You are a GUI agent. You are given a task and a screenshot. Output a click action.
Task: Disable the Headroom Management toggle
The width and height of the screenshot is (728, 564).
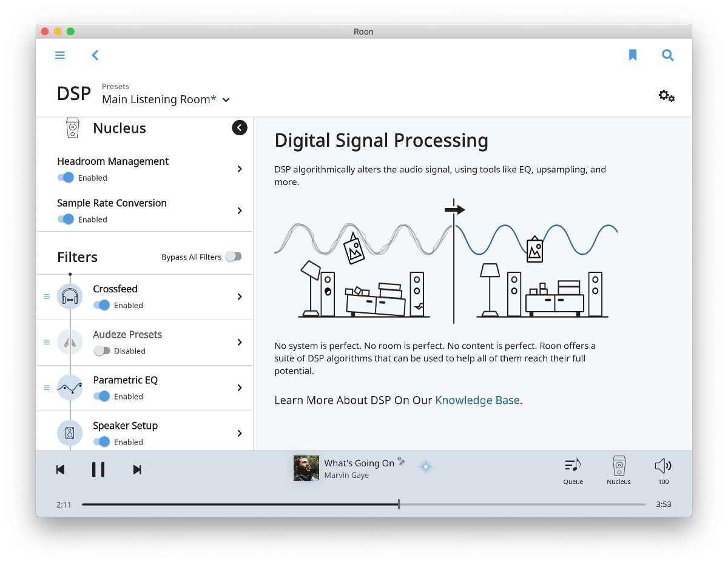click(x=66, y=178)
